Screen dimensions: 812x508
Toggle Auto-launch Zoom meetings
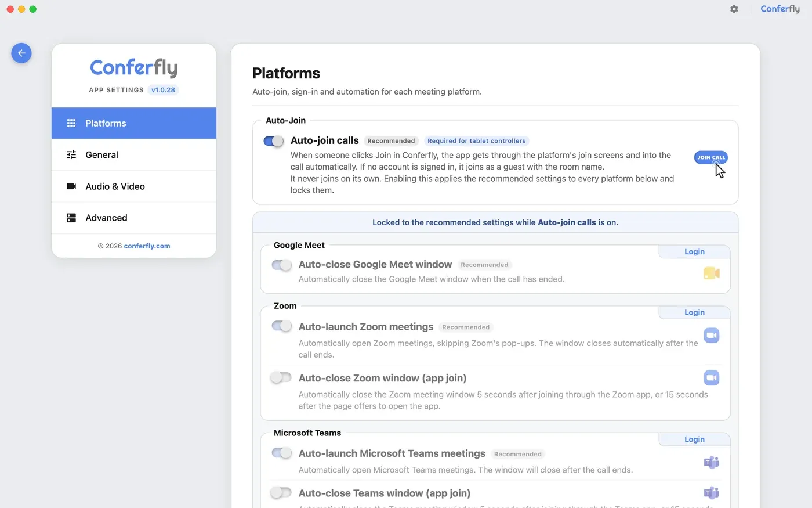coord(281,326)
